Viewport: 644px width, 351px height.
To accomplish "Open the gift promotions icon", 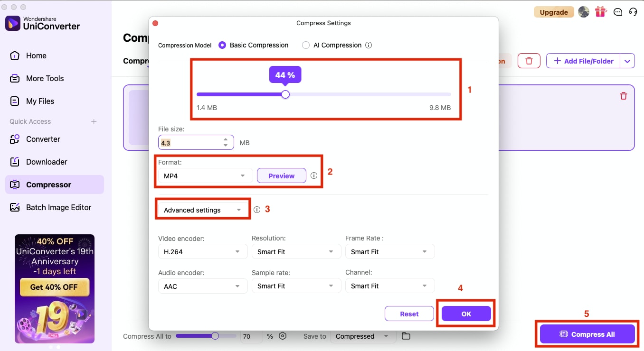I will pyautogui.click(x=600, y=11).
